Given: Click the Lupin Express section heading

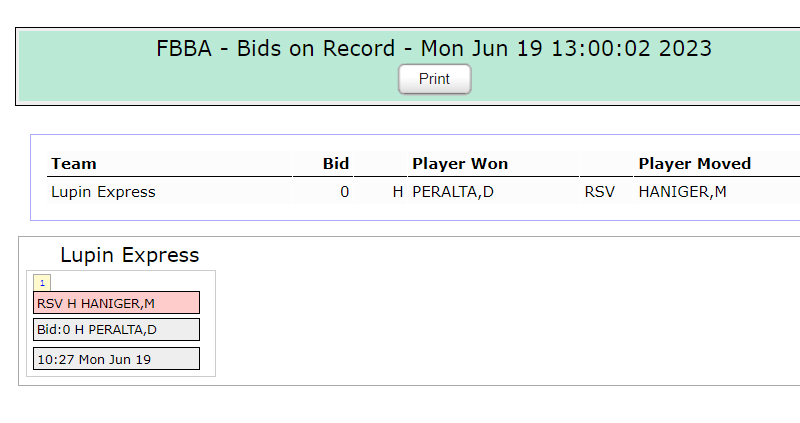Looking at the screenshot, I should coord(130,255).
